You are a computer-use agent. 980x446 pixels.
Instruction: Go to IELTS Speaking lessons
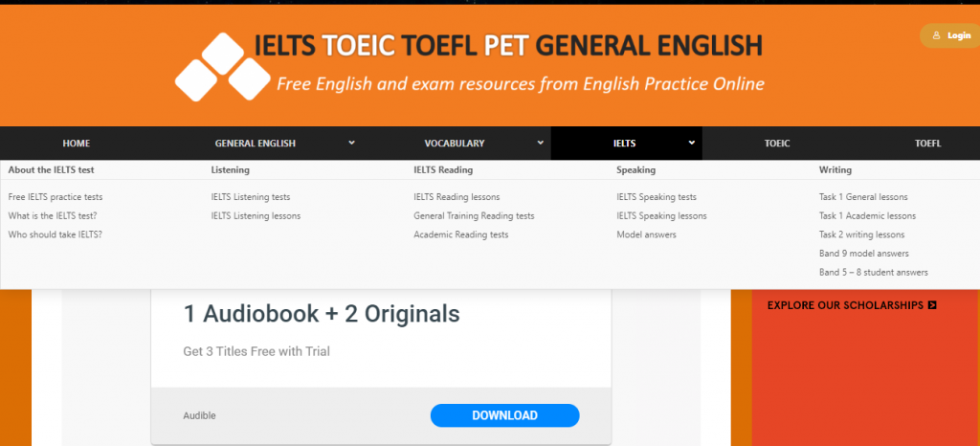click(x=662, y=216)
